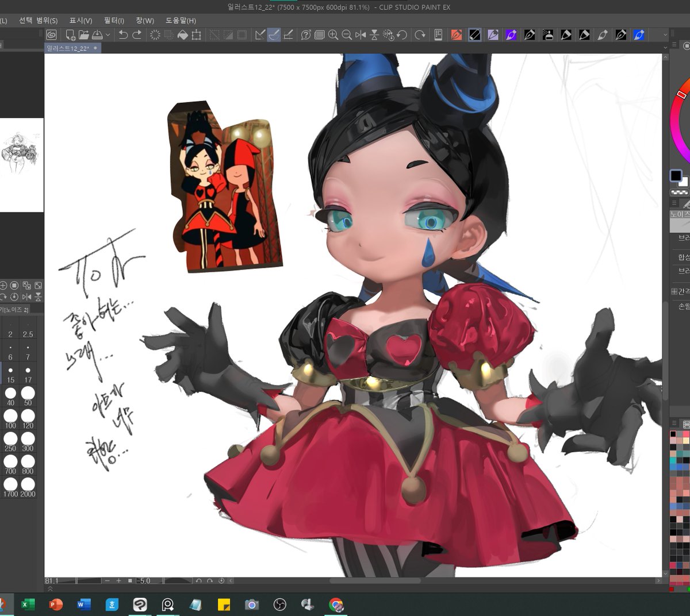Click the plus zoom-in button in the status bar
This screenshot has width=690, height=616.
tap(118, 581)
